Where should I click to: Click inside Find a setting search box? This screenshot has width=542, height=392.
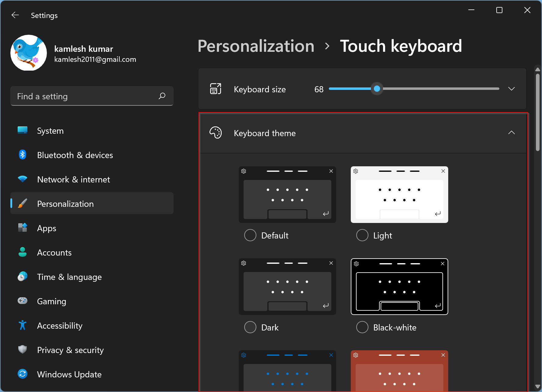click(x=92, y=96)
